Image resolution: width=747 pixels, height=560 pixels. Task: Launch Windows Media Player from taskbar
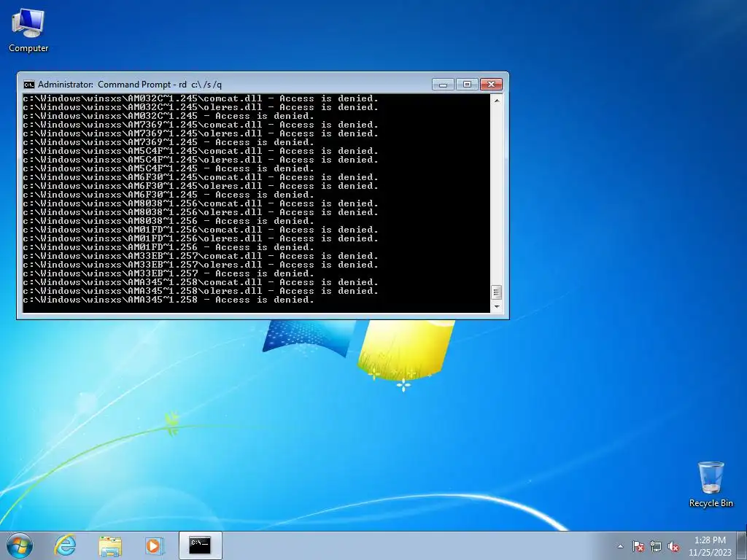[x=154, y=545]
